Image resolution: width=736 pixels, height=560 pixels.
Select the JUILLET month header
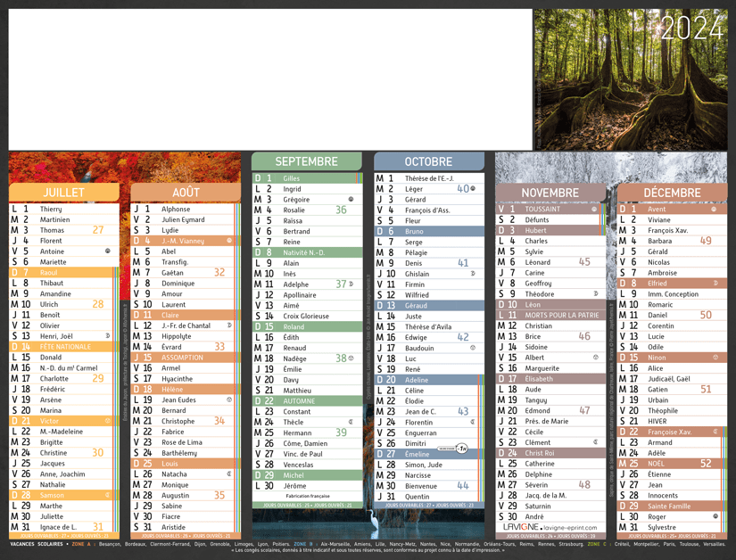[x=64, y=193]
